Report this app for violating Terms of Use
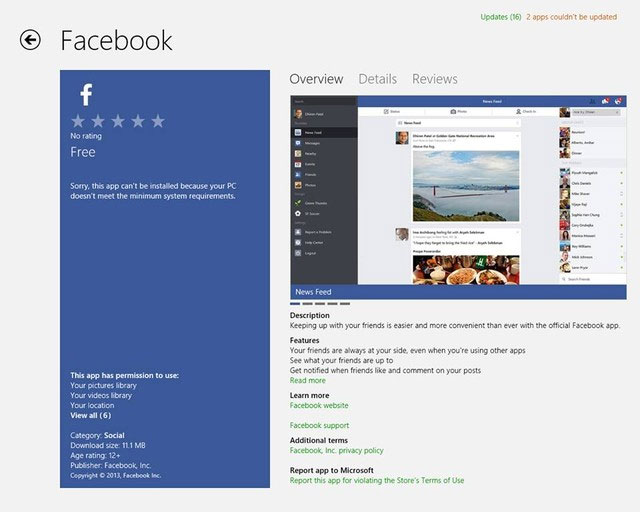This screenshot has width=640, height=512. [377, 481]
